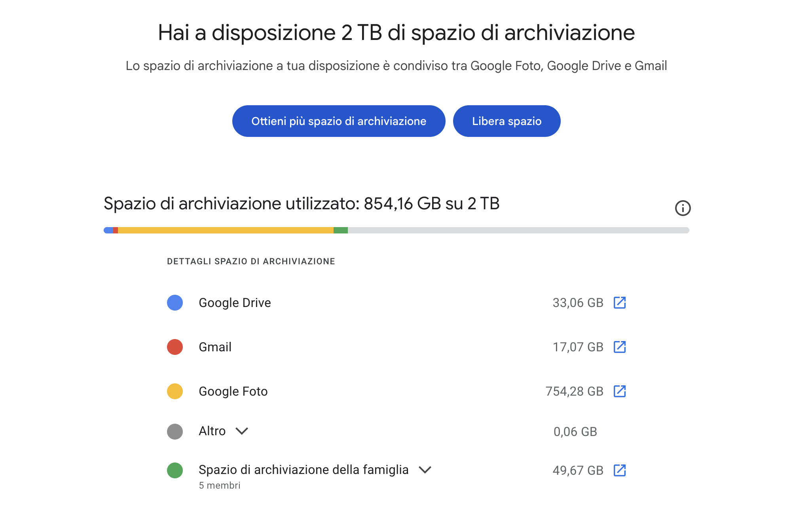Expand the family storage members chevron
Screen dimensions: 812x508
(425, 470)
